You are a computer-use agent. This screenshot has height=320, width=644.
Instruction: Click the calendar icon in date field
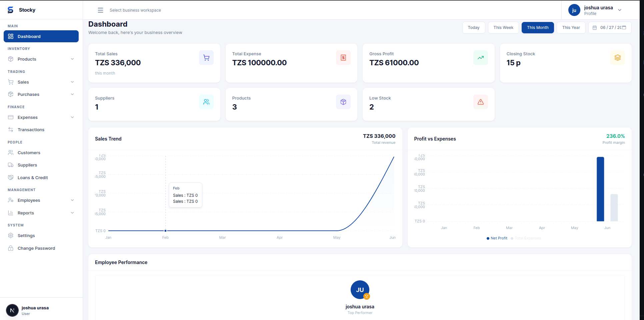coord(595,28)
